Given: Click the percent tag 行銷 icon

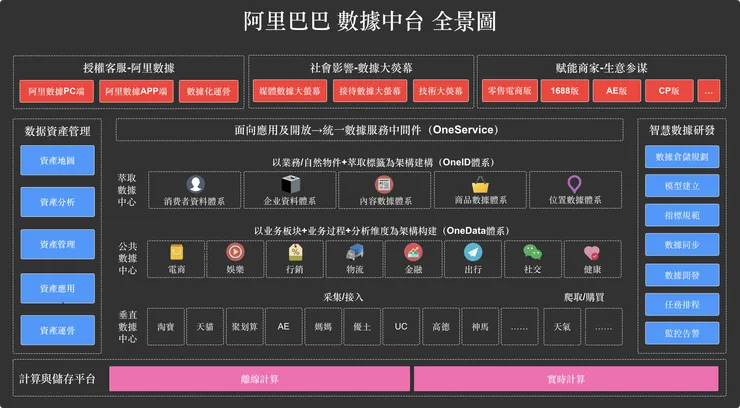Looking at the screenshot, I should click(295, 252).
